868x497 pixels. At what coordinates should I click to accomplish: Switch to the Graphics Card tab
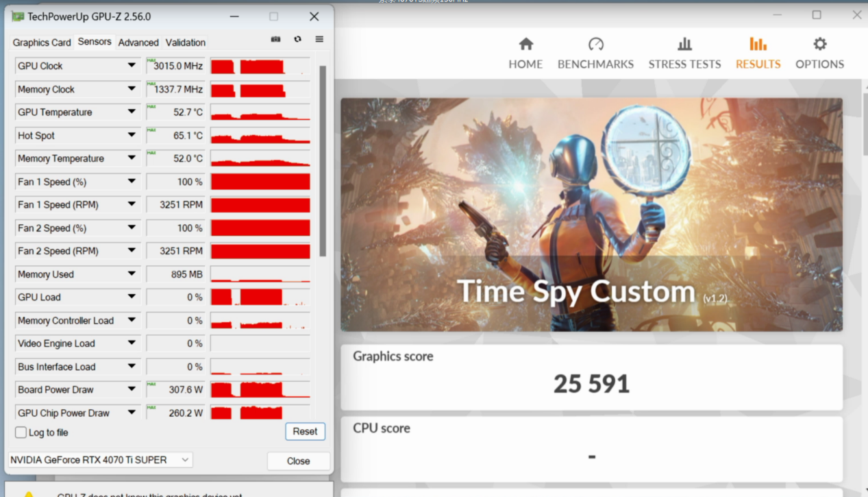coord(42,43)
